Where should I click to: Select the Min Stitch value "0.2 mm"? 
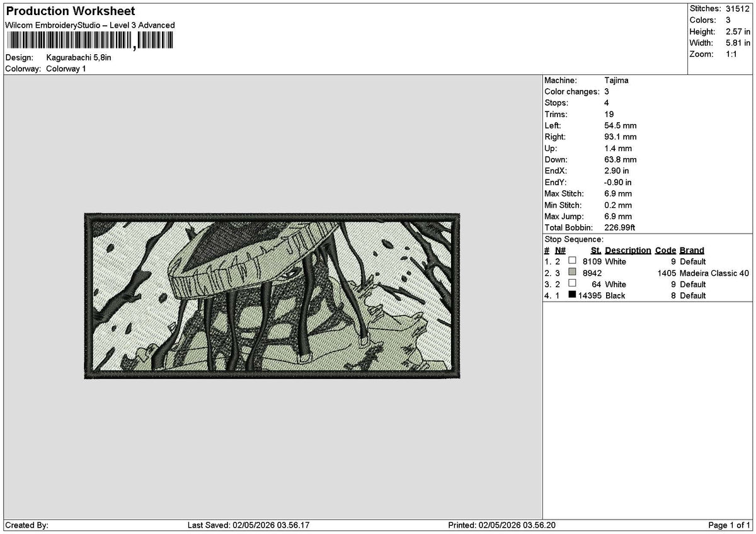click(618, 205)
